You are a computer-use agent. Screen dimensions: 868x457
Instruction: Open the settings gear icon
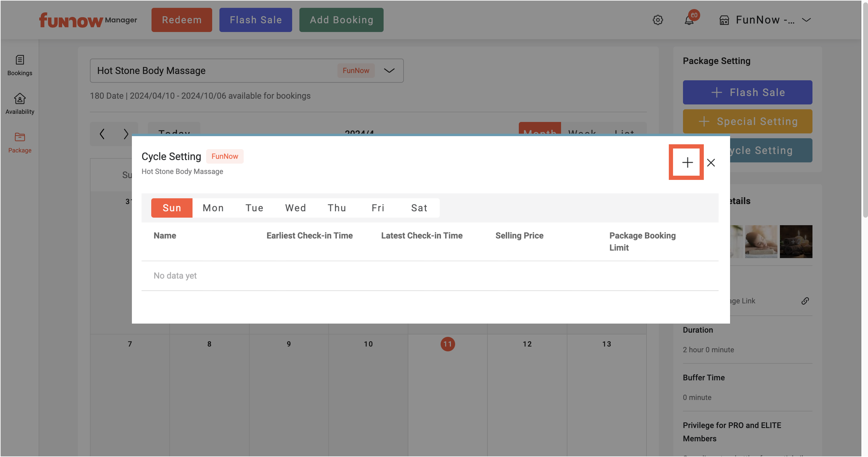[657, 20]
